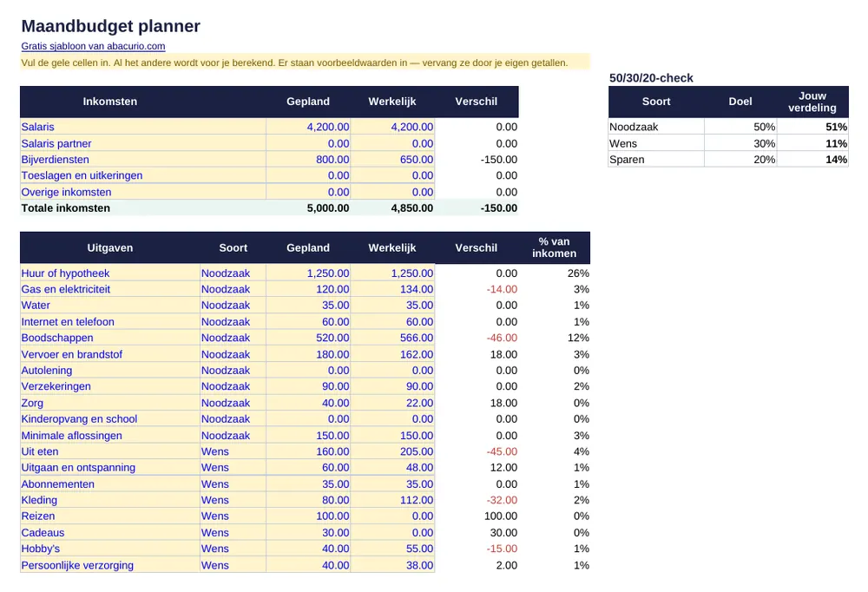Image resolution: width=868 pixels, height=592 pixels.
Task: Click the 14% Sparen share value
Action: click(x=812, y=160)
